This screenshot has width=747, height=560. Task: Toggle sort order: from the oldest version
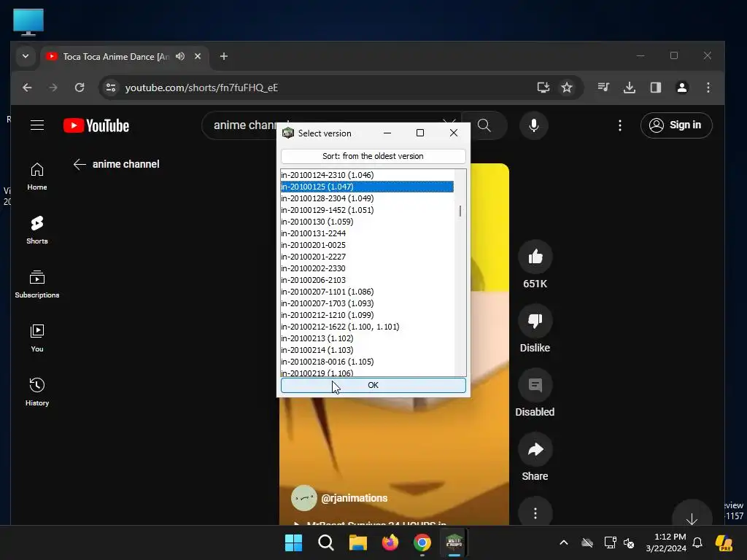click(x=373, y=156)
